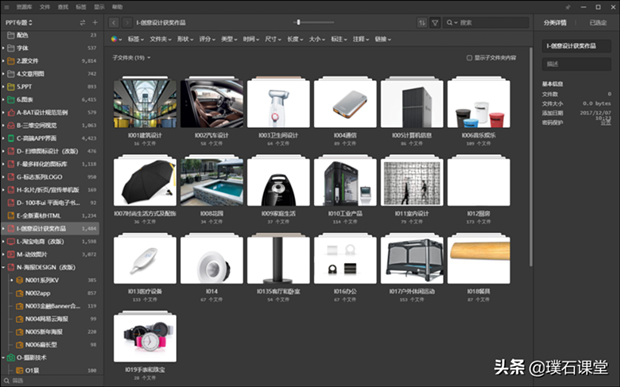The height and width of the screenshot is (387, 620).
Task: Open the 标签 menu in menu bar
Action: 81,7
